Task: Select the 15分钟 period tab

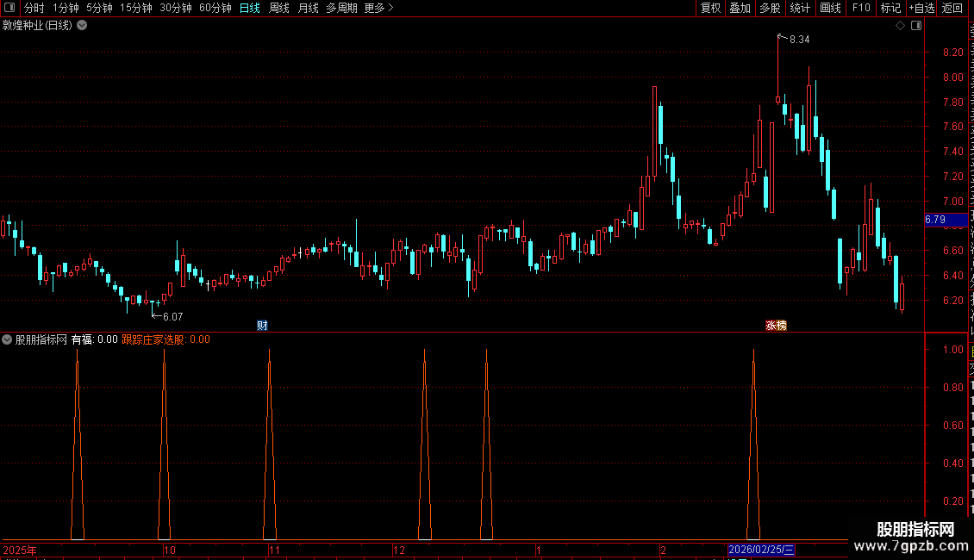Action: [136, 8]
